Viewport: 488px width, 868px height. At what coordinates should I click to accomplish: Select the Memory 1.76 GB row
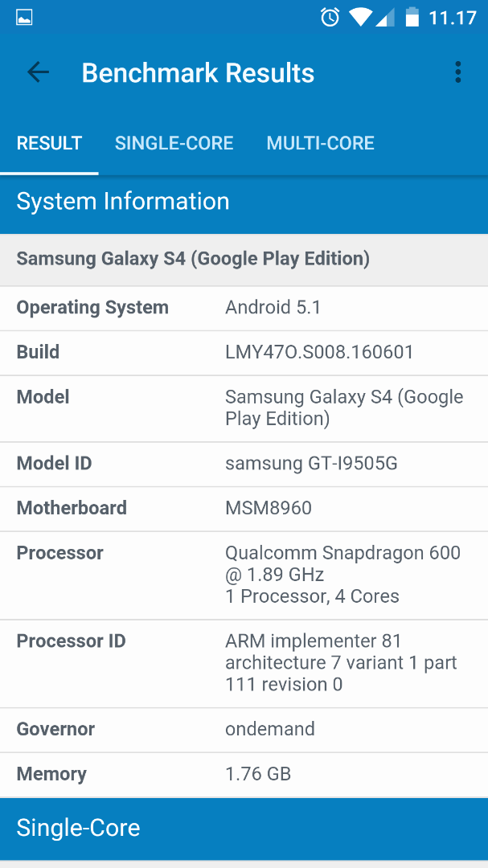tap(244, 775)
